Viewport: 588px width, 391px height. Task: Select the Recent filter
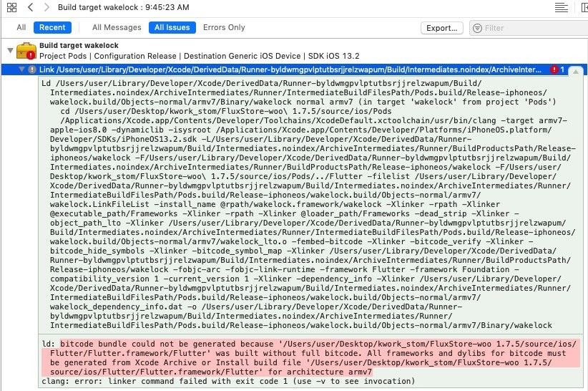coord(52,27)
